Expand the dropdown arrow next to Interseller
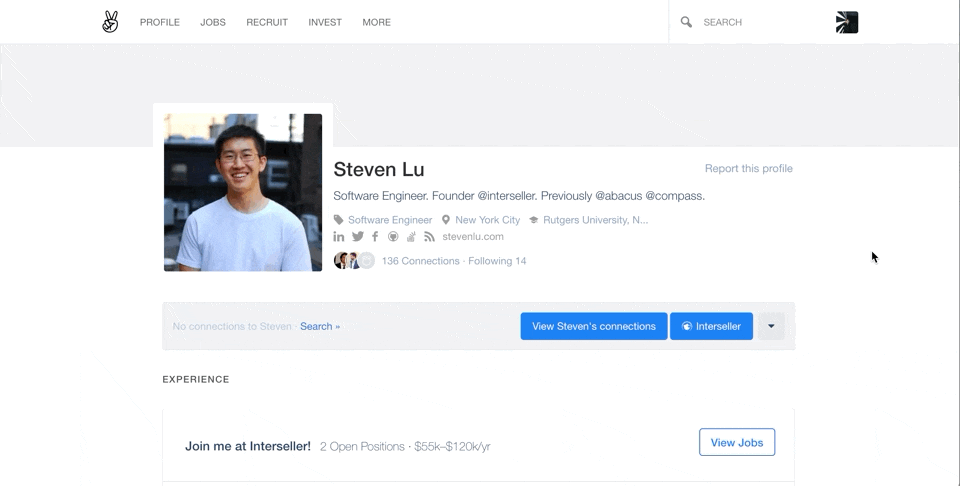Viewport: 960px width, 486px height. click(771, 326)
